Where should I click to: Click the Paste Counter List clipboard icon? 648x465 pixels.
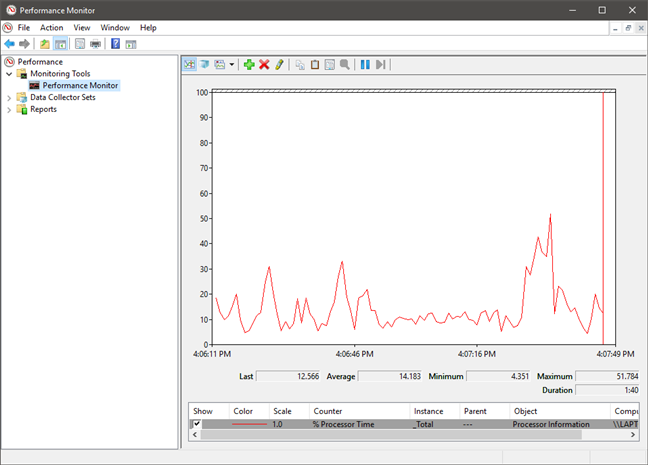[314, 64]
